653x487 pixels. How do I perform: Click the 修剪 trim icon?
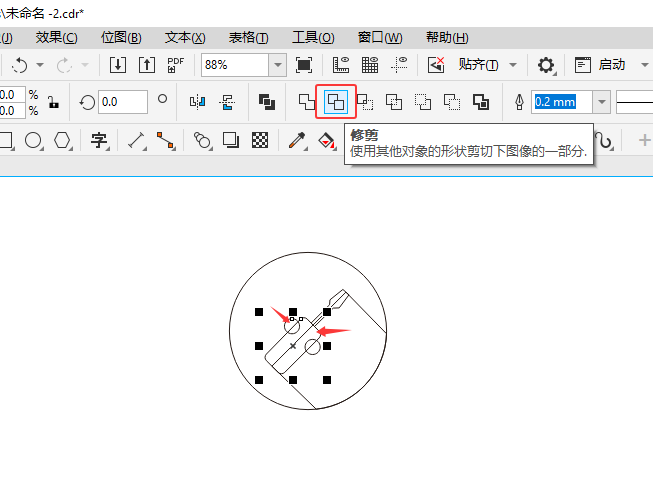coord(336,102)
